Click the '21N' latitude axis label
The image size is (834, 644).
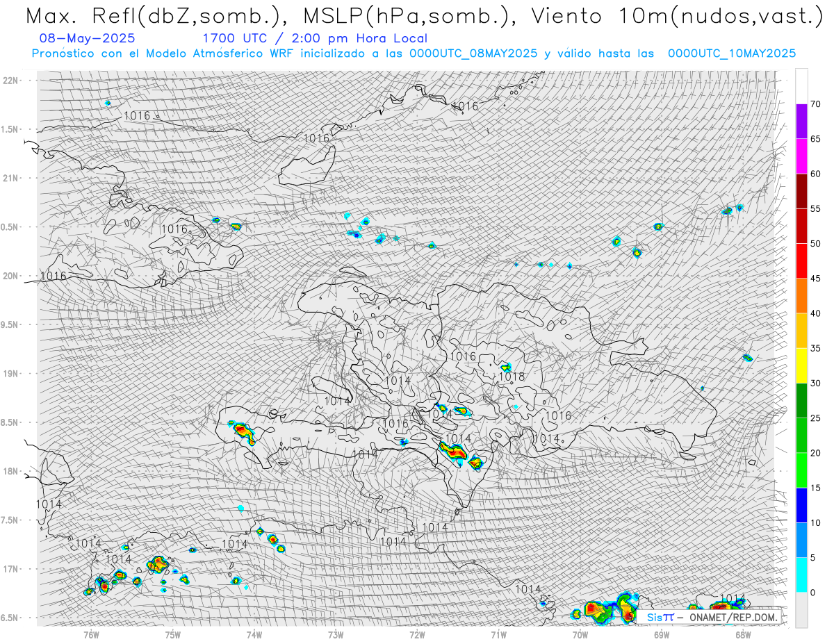[10, 178]
